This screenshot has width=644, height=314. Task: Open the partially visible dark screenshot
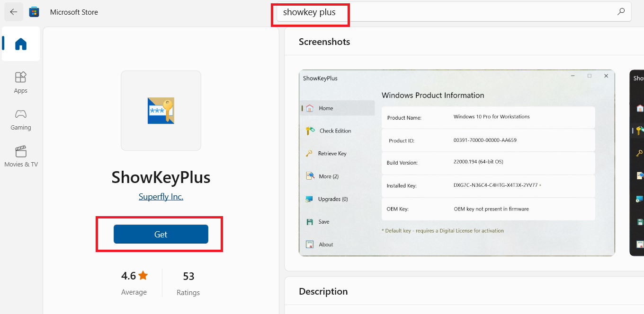click(637, 163)
